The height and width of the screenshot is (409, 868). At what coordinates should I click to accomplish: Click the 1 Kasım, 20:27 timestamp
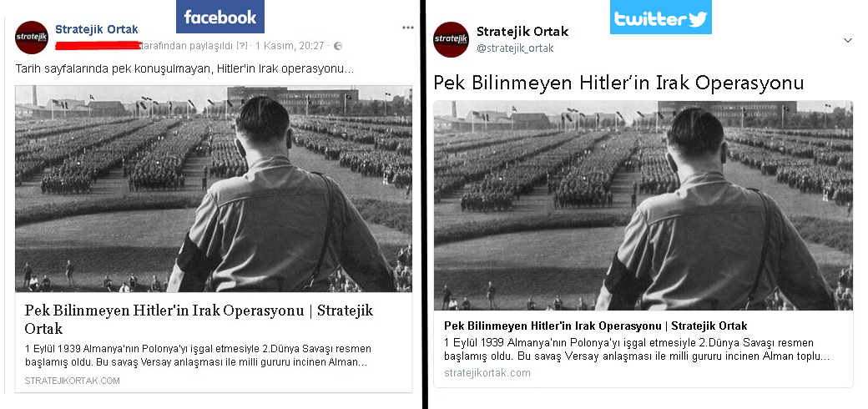pyautogui.click(x=290, y=46)
